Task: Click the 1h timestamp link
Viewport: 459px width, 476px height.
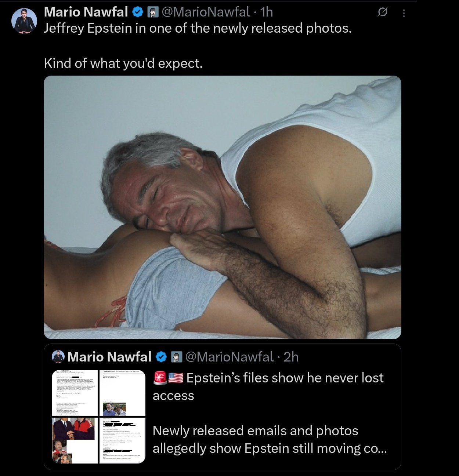Action: (267, 12)
